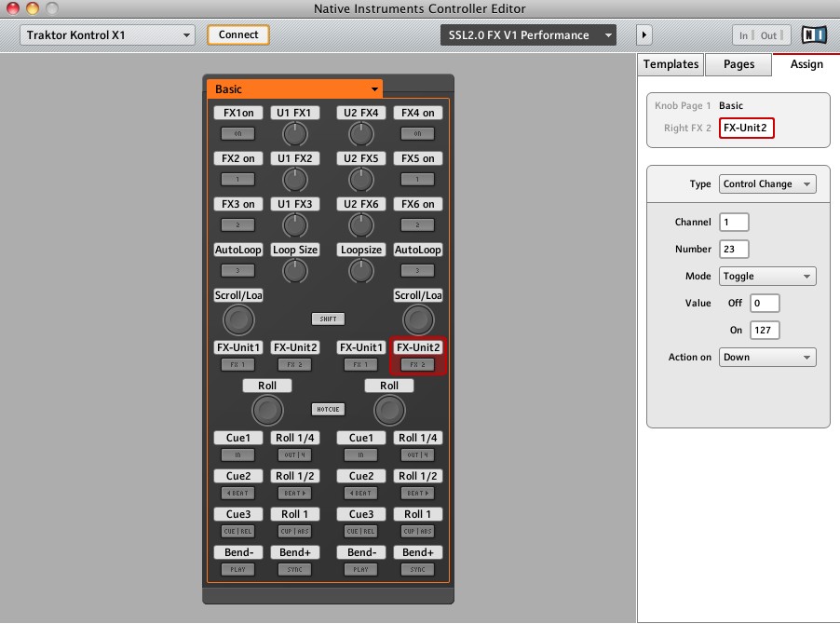
Task: Click the left deck AutoLoop button
Action: click(237, 270)
